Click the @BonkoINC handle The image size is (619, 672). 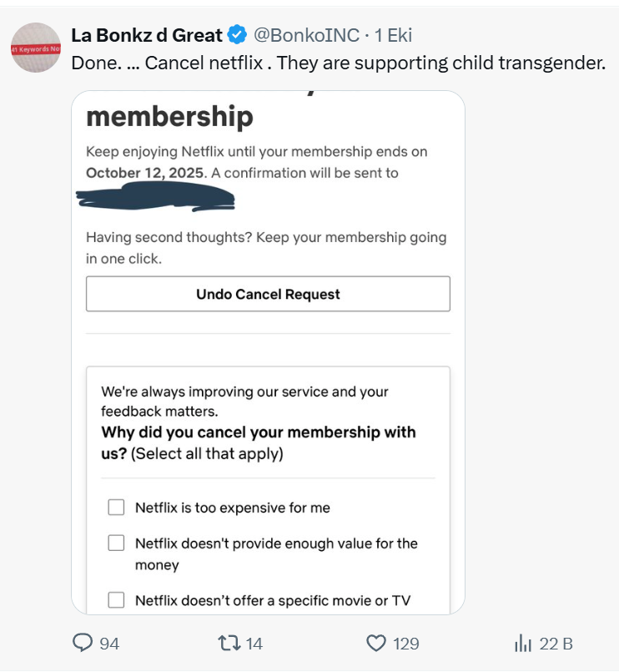[x=306, y=35]
